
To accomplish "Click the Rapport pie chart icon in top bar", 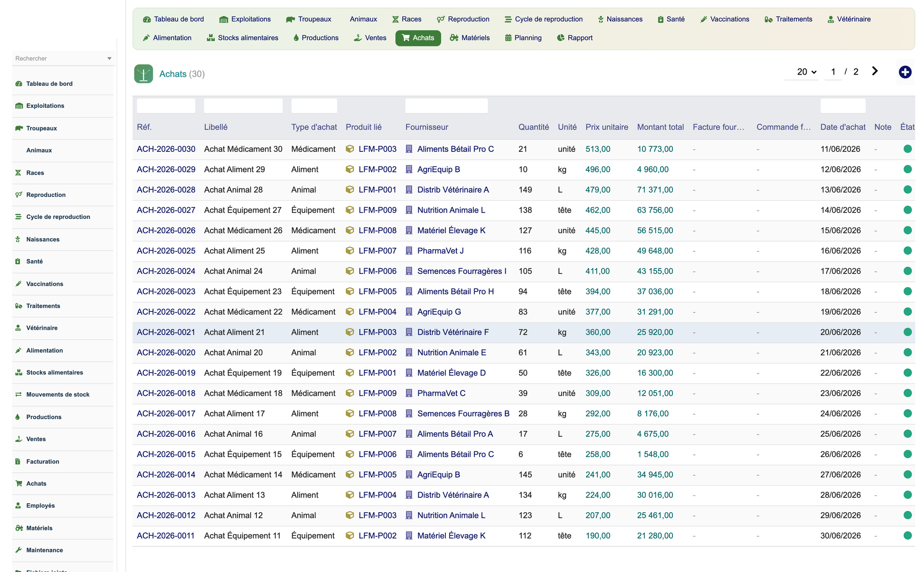I will [561, 38].
